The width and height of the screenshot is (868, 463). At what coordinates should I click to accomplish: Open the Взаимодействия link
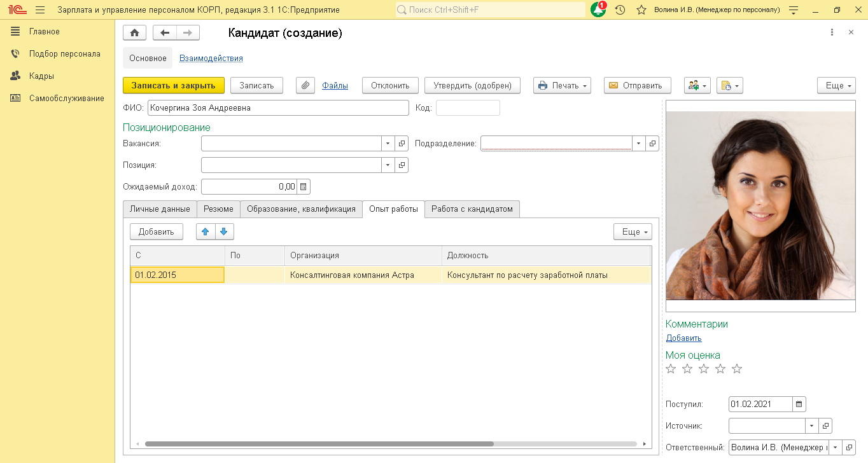[211, 58]
